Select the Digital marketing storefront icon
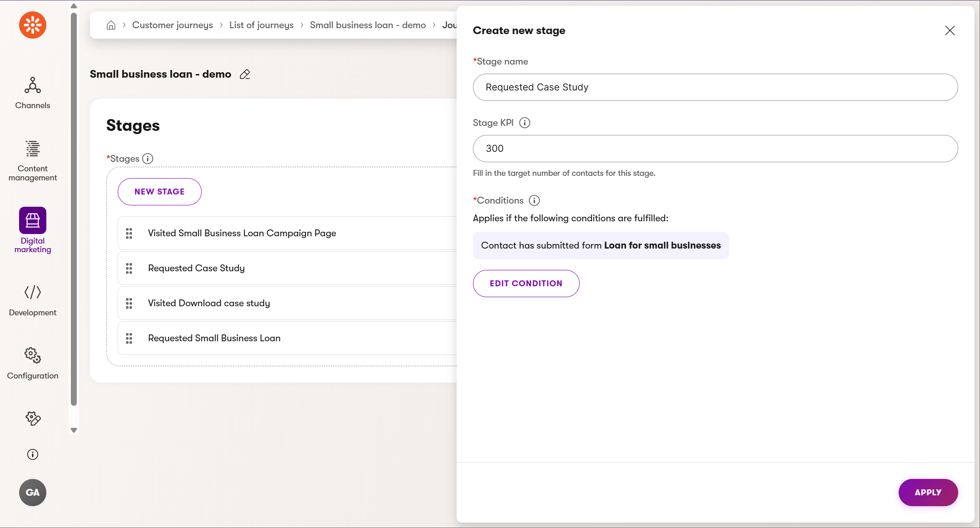The width and height of the screenshot is (980, 528). (x=33, y=220)
